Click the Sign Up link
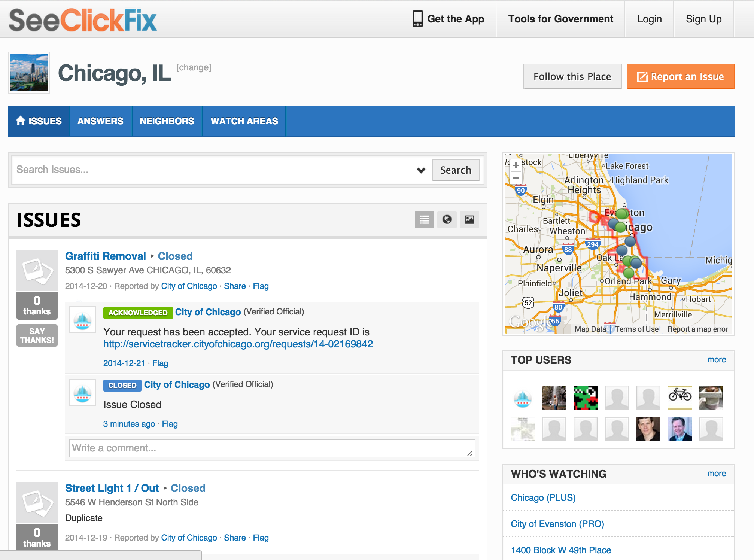 (x=703, y=19)
